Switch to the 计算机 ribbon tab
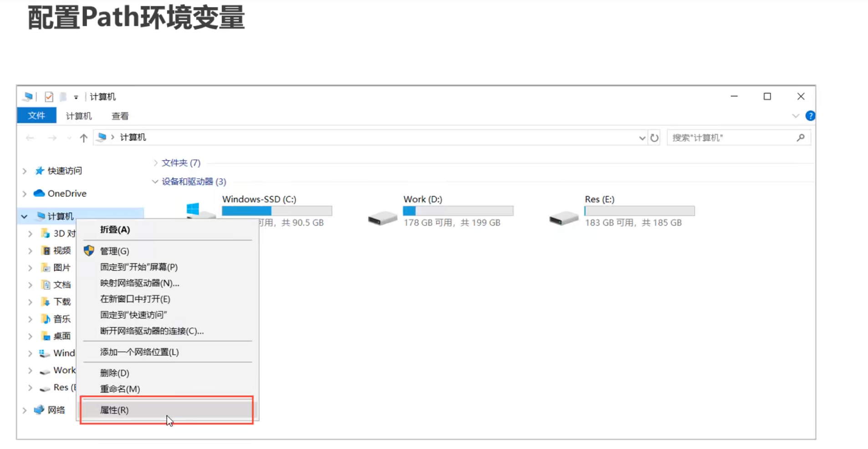 [79, 116]
